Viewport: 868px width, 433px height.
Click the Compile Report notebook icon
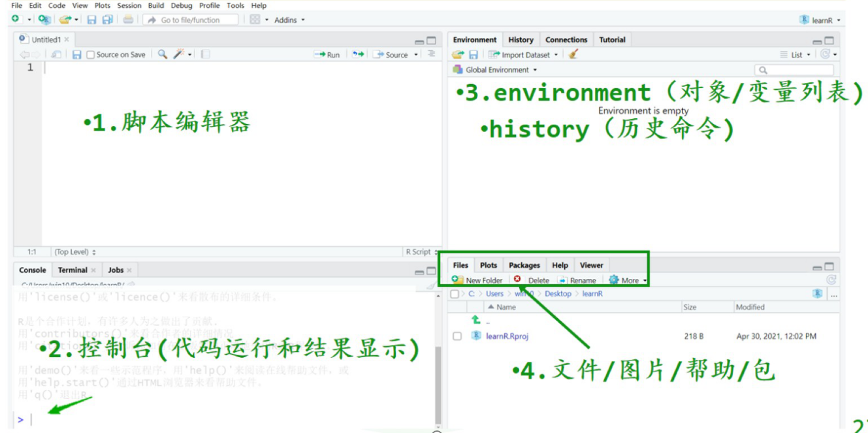[205, 55]
